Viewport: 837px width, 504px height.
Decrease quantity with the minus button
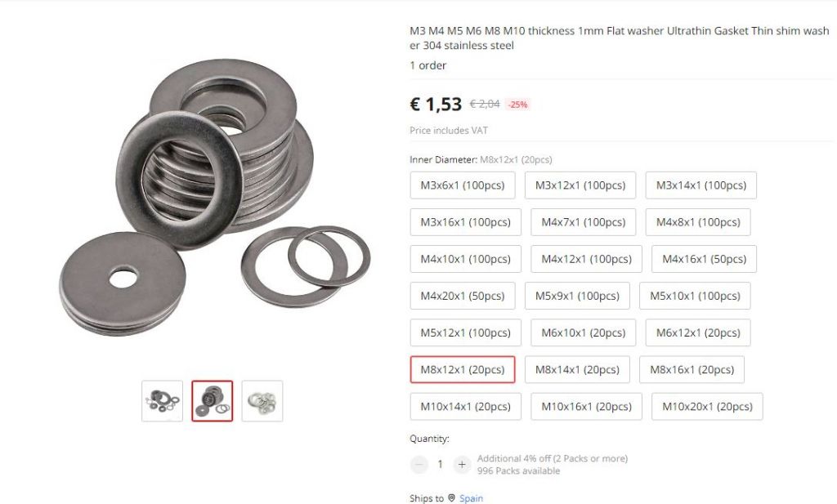[419, 465]
